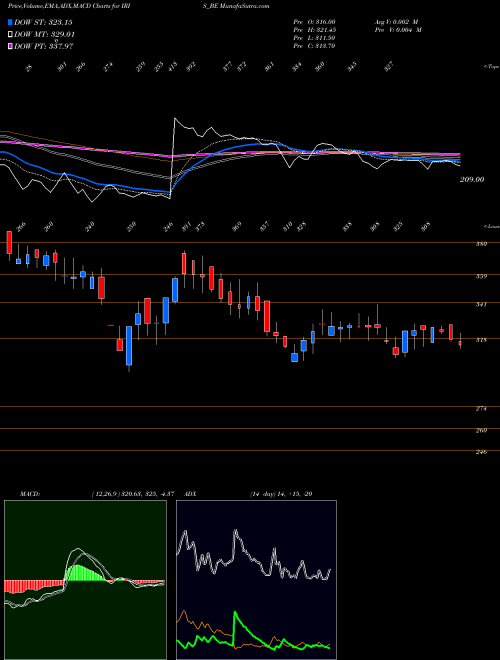500x660 pixels.
Task: Click the 246 price level label at bottom right
Action: pyautogui.click(x=483, y=452)
